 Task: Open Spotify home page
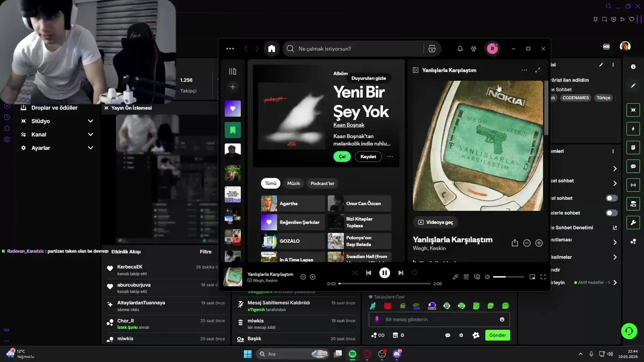(x=272, y=49)
